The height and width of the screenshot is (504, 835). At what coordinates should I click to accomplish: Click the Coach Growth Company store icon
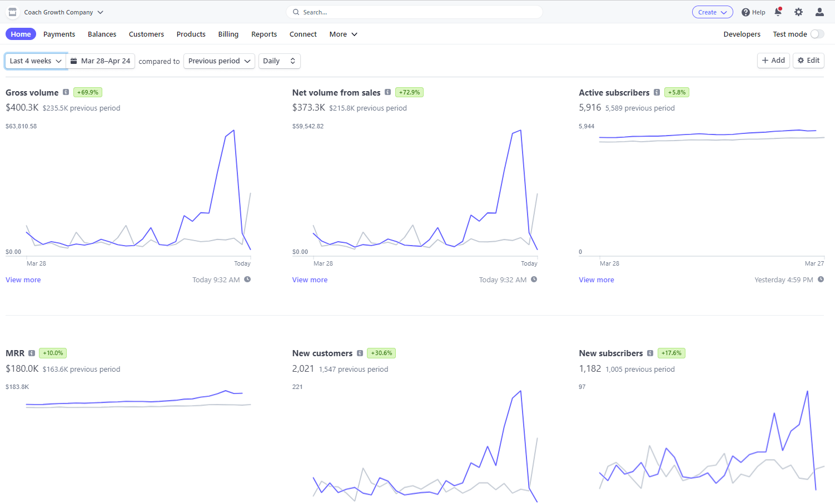[13, 12]
